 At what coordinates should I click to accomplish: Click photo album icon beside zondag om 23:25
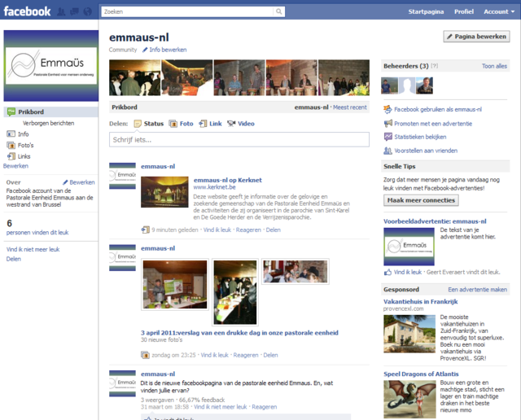pos(145,355)
